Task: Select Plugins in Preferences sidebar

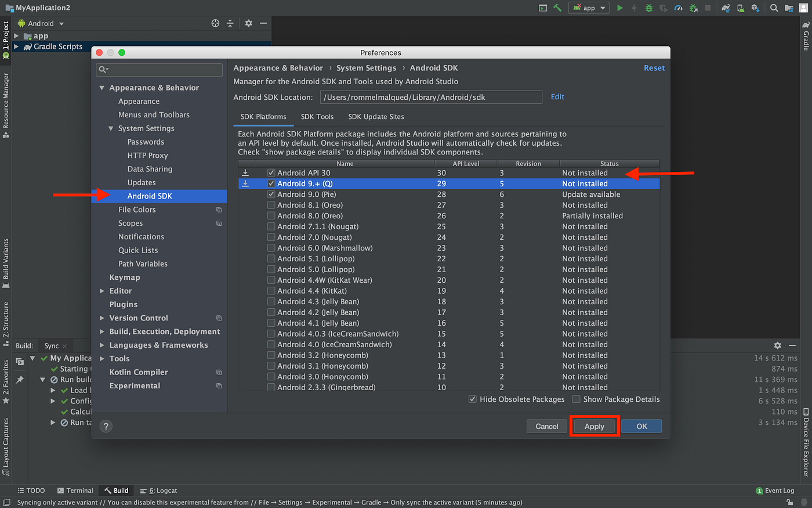Action: pos(124,304)
